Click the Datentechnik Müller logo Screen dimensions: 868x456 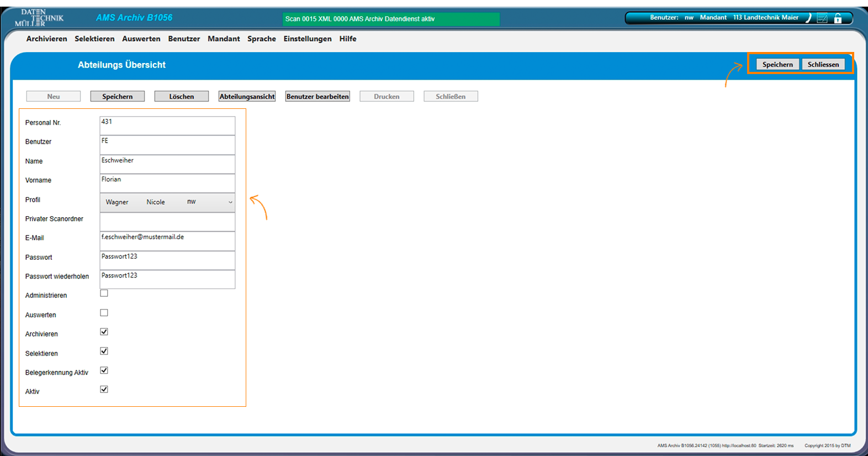point(39,18)
